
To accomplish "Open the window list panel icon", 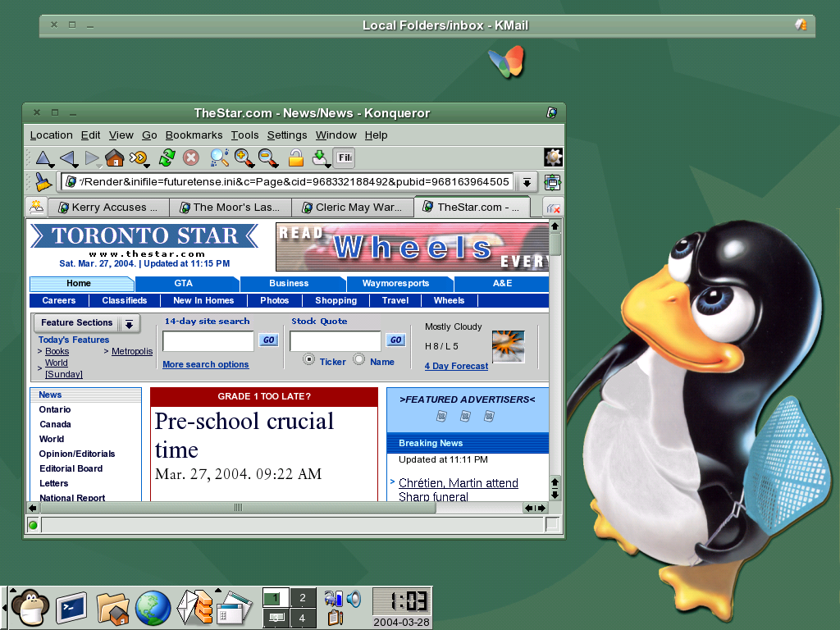I will tap(234, 608).
